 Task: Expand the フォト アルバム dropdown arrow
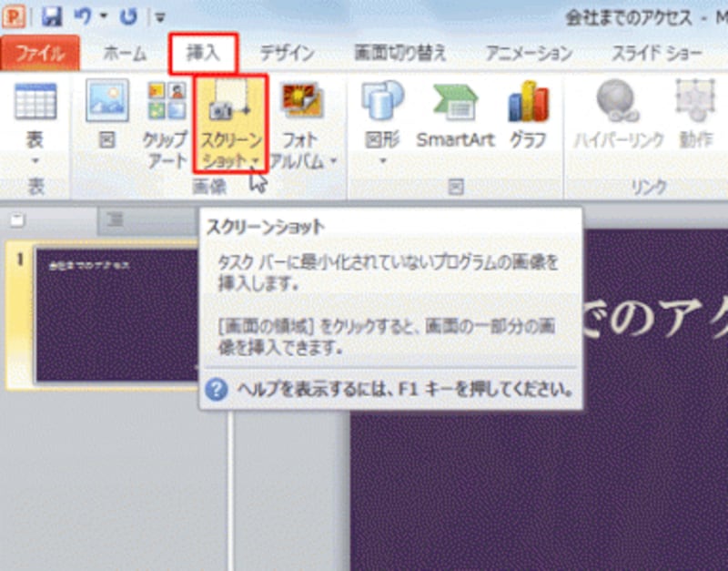click(x=334, y=162)
